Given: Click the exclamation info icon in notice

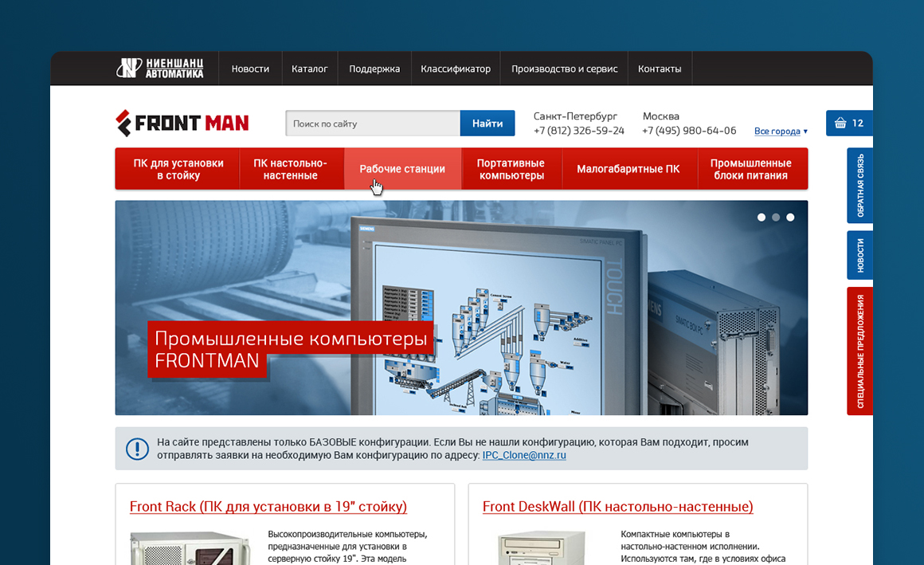Looking at the screenshot, I should tap(137, 449).
